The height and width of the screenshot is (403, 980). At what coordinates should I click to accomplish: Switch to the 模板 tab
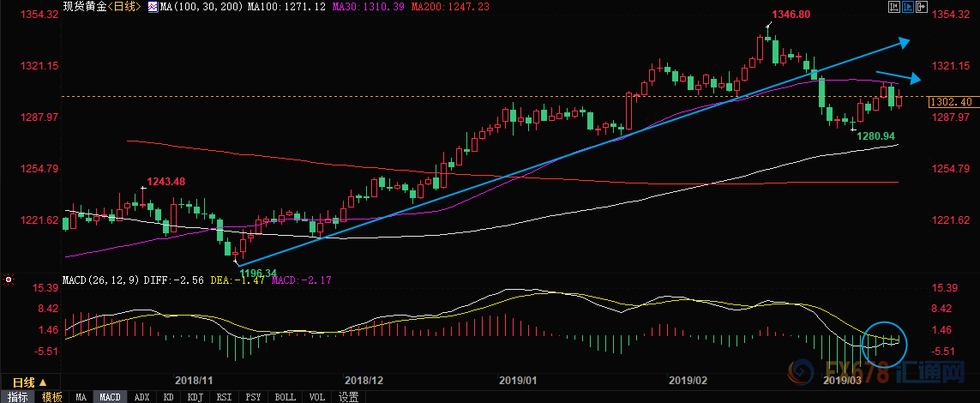coord(51,397)
